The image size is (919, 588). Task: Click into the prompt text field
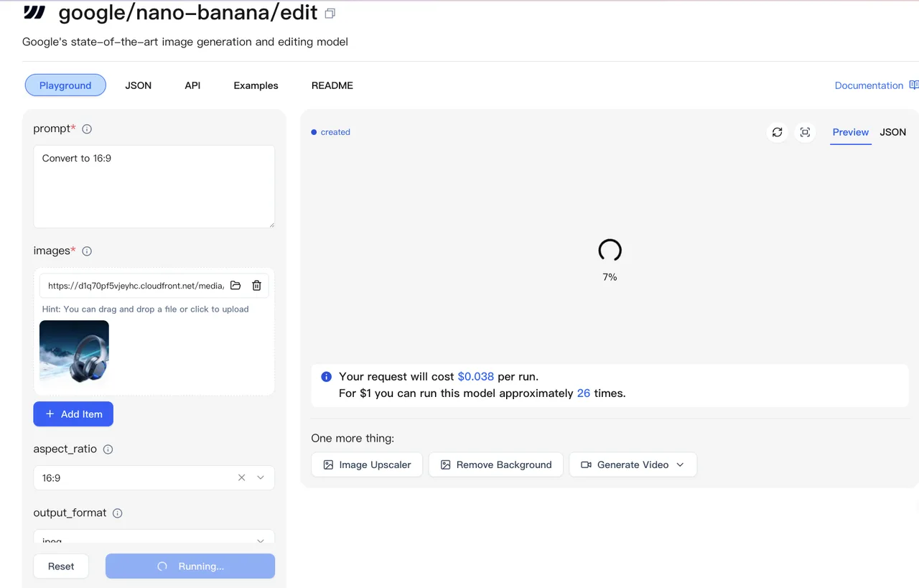[154, 187]
